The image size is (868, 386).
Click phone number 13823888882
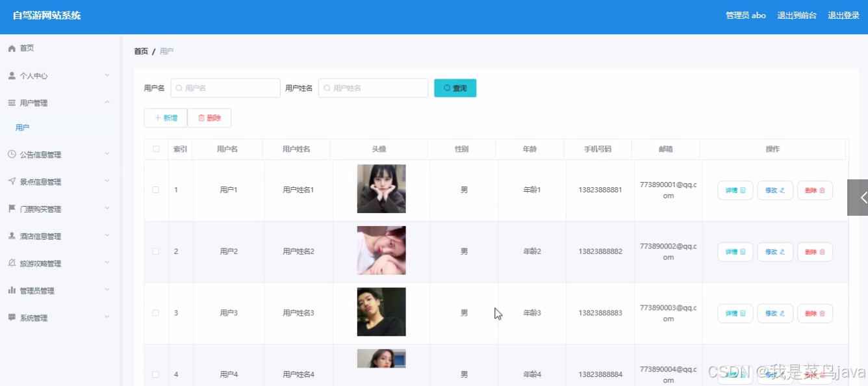click(x=600, y=251)
